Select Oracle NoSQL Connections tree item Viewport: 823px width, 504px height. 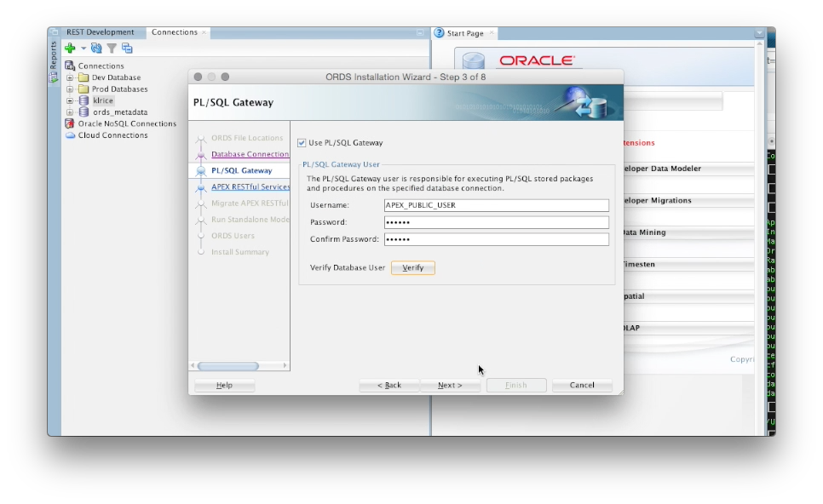pos(127,123)
